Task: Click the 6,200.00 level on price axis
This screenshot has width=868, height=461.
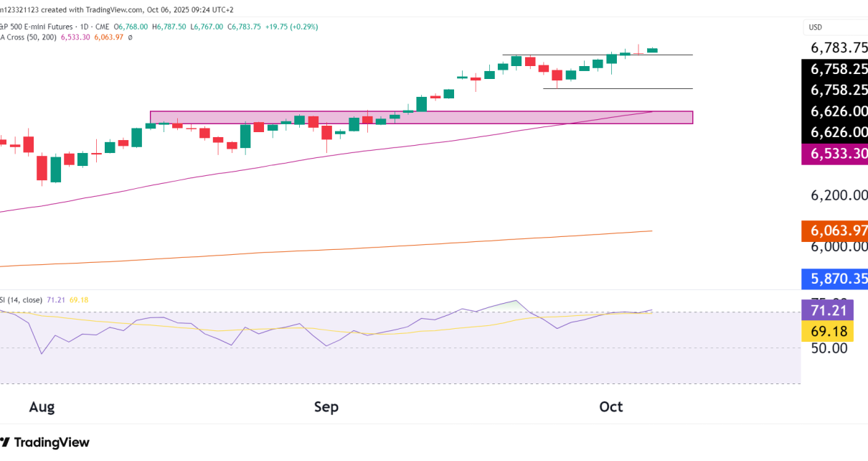Action: [839, 195]
